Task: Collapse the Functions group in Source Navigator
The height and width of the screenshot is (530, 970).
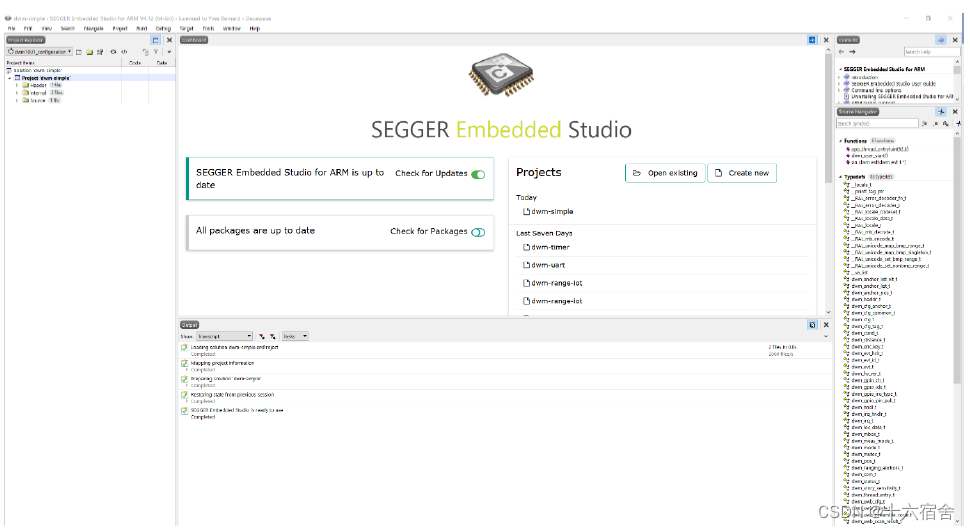Action: [x=840, y=141]
